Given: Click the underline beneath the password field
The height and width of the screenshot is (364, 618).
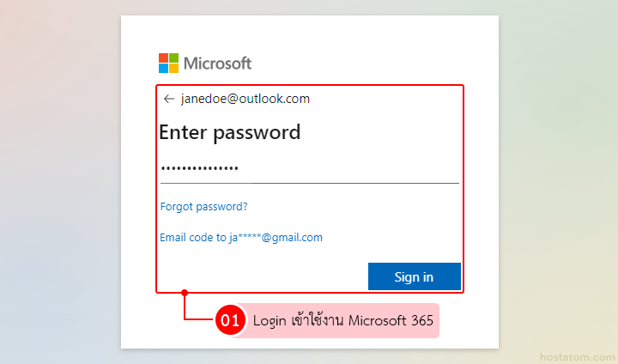Looking at the screenshot, I should [309, 183].
